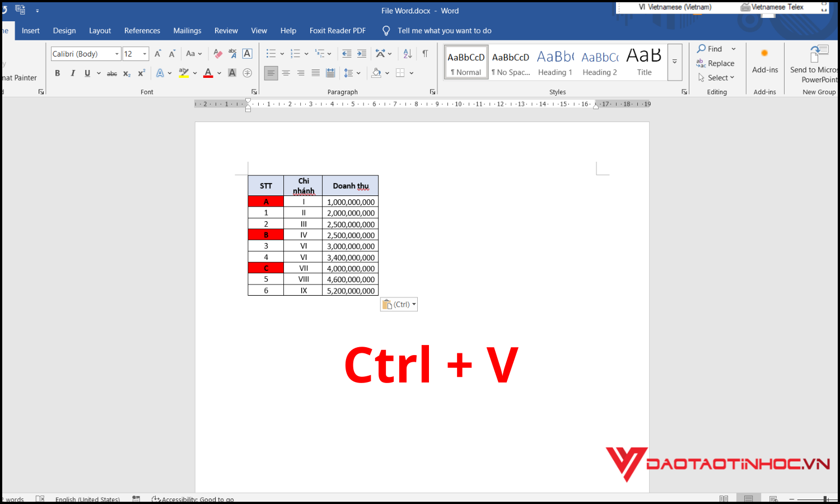The image size is (840, 504).
Task: Open the Calibri (Body) font name dropdown
Action: (117, 54)
